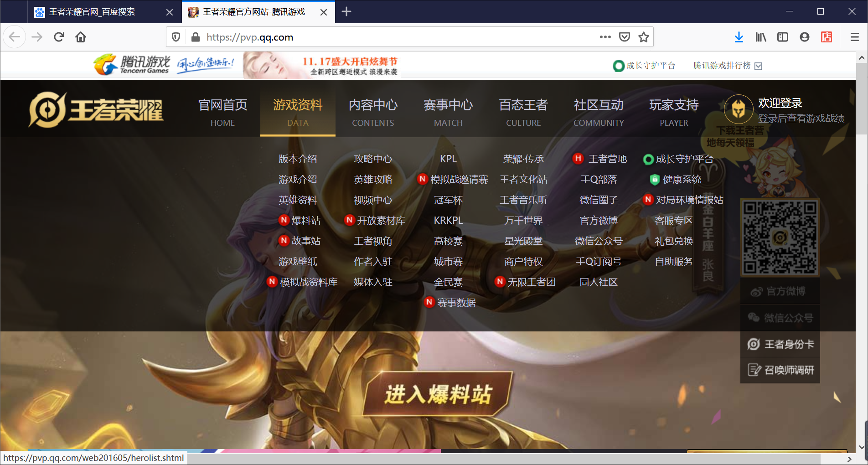Open 王者身份卡 side panel entry

tap(780, 344)
